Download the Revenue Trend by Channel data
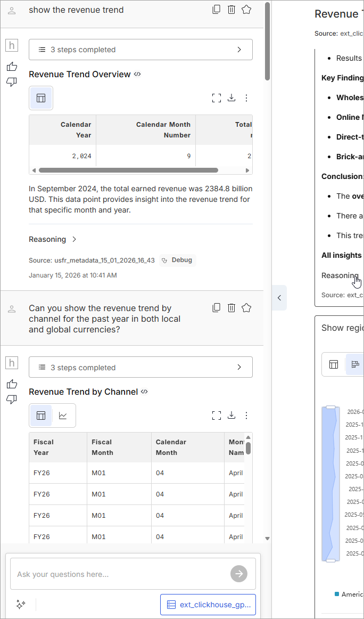The width and height of the screenshot is (364, 619). click(231, 416)
